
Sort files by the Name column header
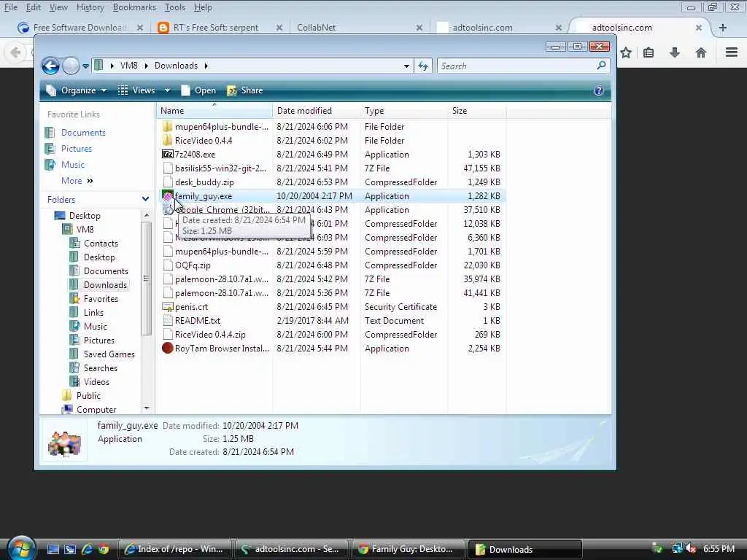click(214, 111)
